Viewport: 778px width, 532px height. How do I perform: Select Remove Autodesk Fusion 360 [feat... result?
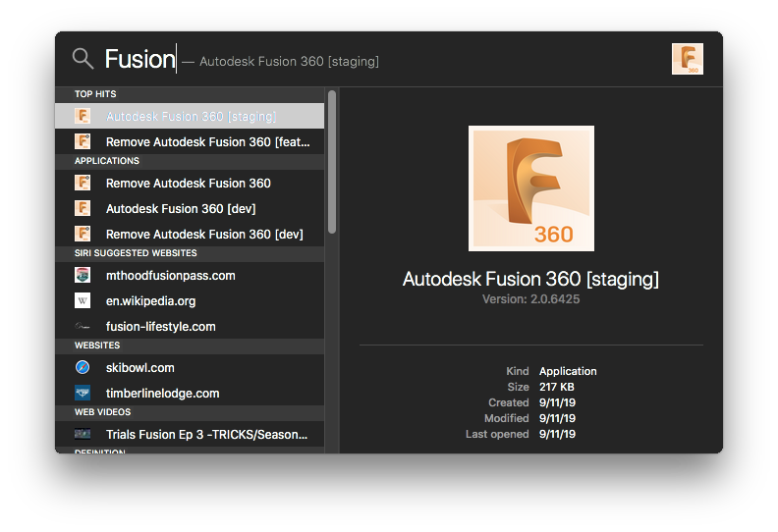(x=190, y=141)
